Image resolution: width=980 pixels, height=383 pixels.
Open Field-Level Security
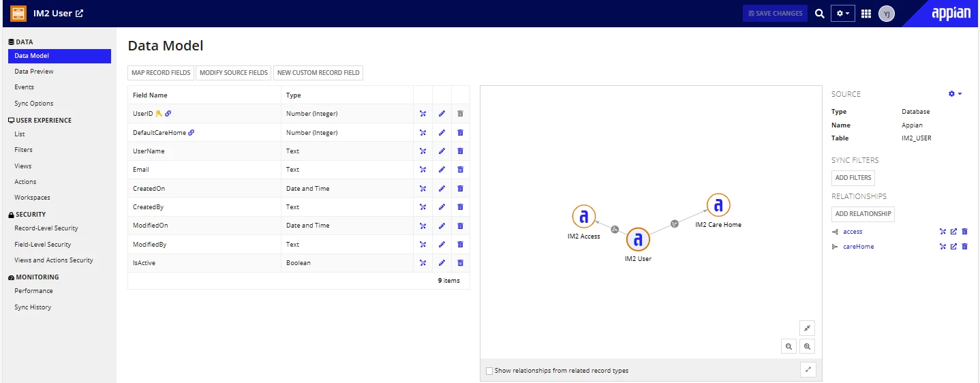[x=43, y=245]
